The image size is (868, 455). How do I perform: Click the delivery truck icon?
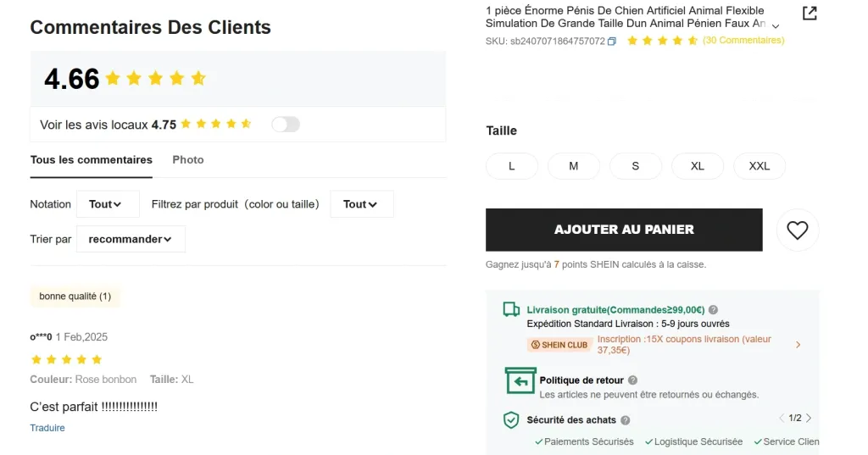point(511,309)
